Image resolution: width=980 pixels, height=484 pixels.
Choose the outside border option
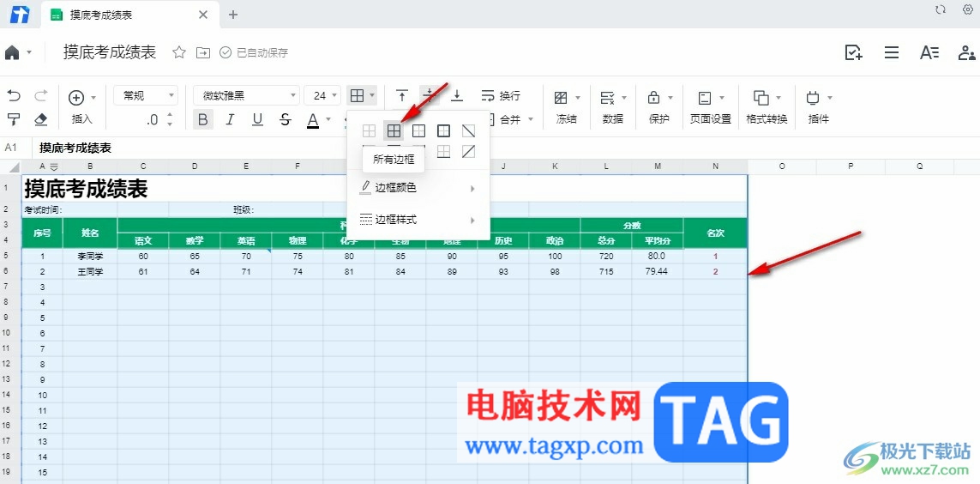(418, 131)
